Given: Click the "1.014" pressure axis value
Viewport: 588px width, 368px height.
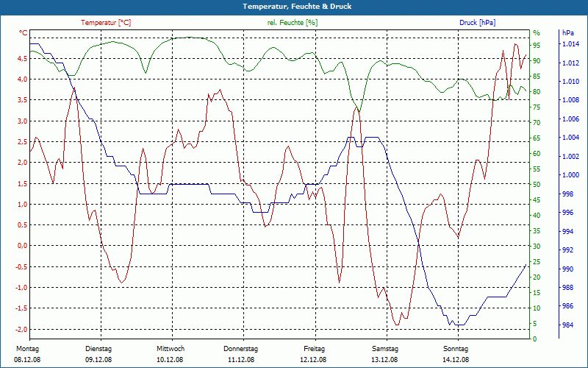Looking at the screenshot, I should (570, 44).
